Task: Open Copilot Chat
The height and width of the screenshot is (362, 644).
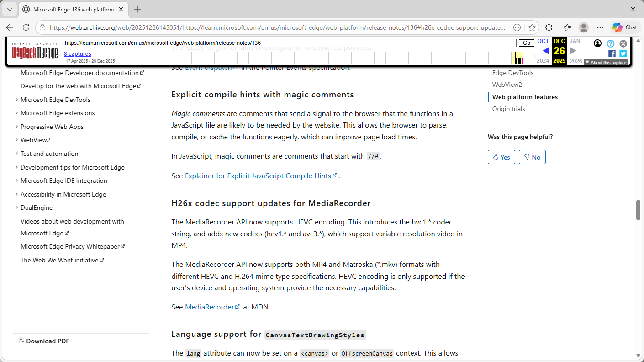Action: click(x=625, y=27)
